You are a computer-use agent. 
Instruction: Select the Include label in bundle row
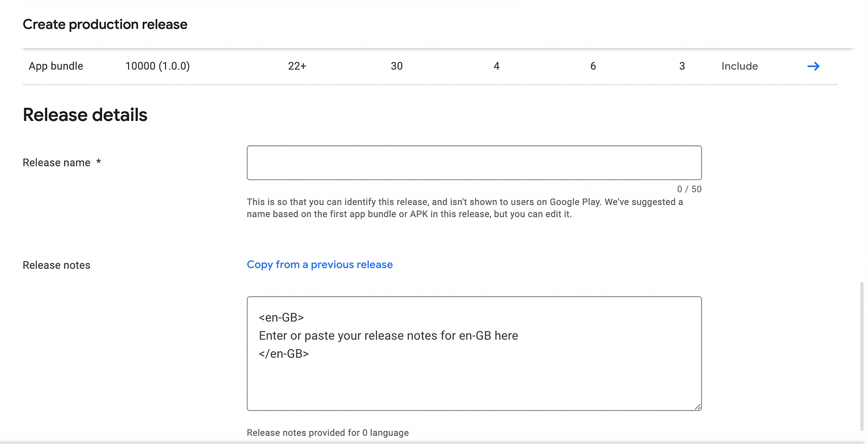[x=739, y=66]
